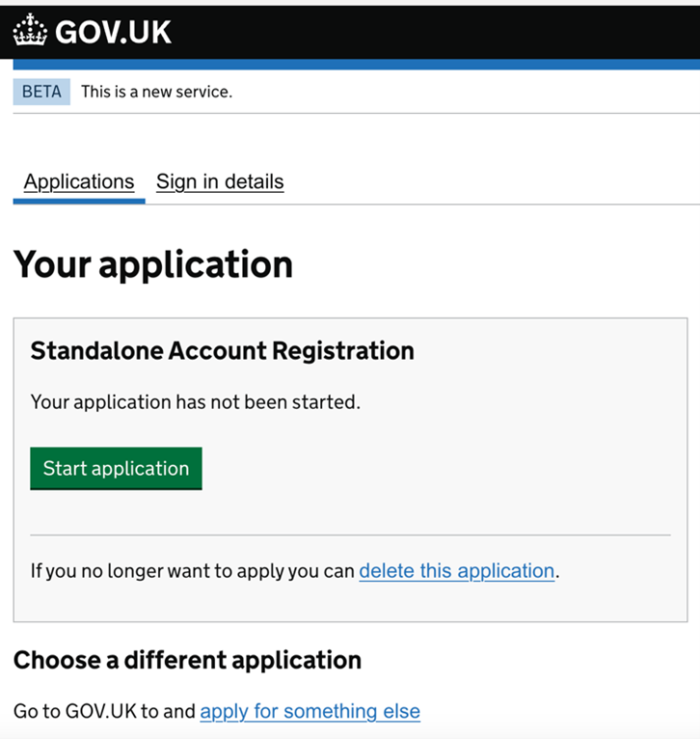
Task: Click the 'This is a new service' text
Action: [x=156, y=92]
